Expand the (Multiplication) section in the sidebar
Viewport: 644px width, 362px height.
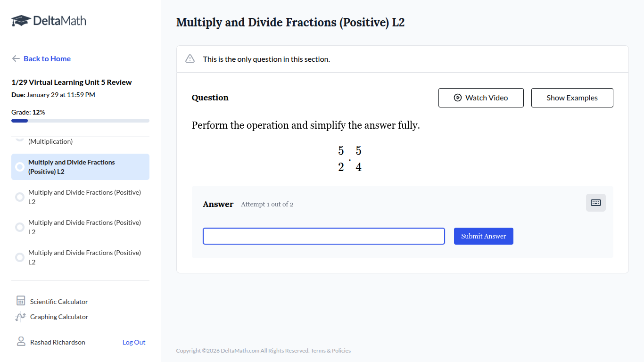click(x=50, y=141)
